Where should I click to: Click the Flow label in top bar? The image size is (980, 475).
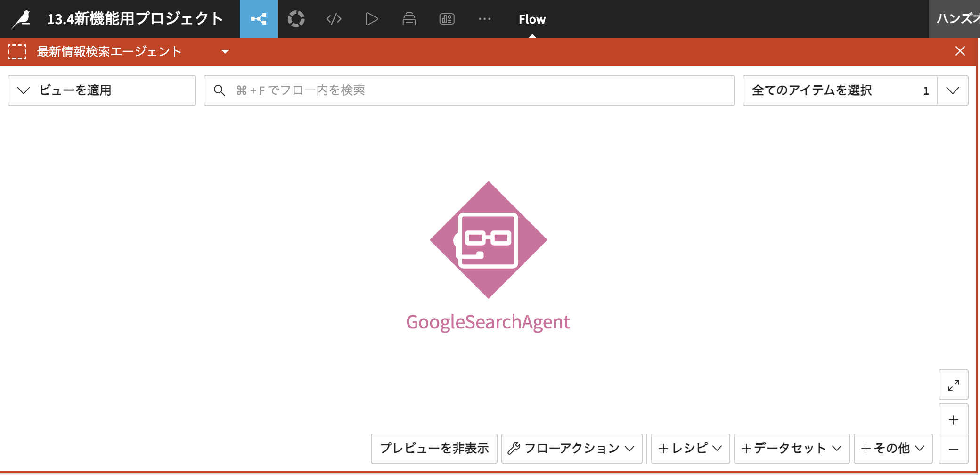pyautogui.click(x=532, y=19)
